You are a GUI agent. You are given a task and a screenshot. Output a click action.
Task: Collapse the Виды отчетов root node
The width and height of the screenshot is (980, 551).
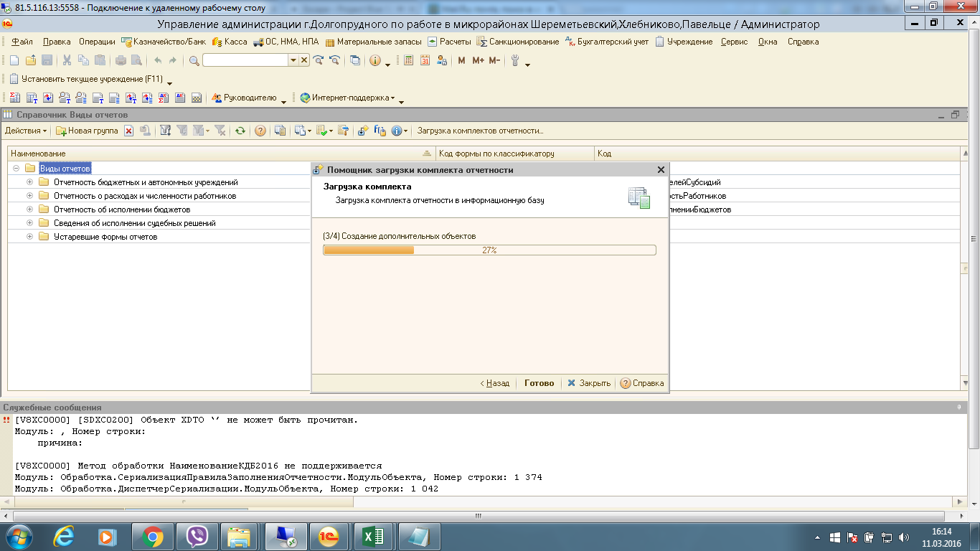tap(16, 169)
